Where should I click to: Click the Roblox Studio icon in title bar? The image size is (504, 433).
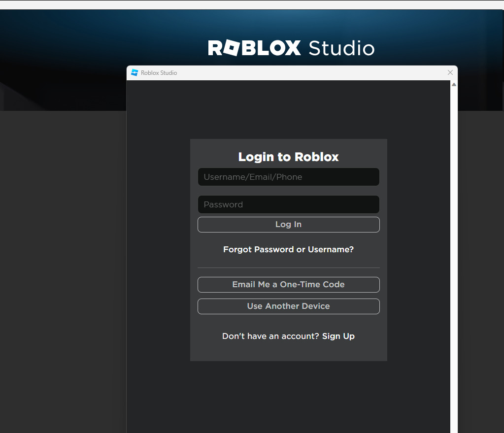click(x=134, y=72)
